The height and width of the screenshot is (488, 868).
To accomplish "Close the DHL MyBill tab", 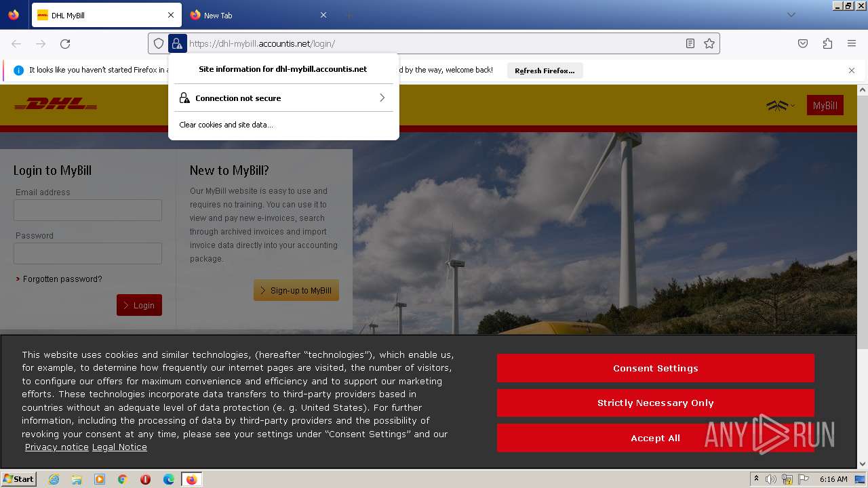I will (x=171, y=15).
